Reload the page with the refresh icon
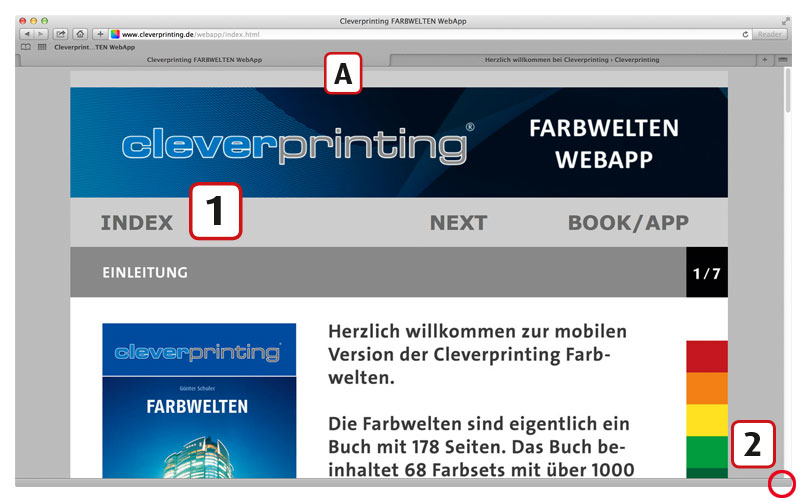This screenshot has height=500, width=800. tap(745, 34)
